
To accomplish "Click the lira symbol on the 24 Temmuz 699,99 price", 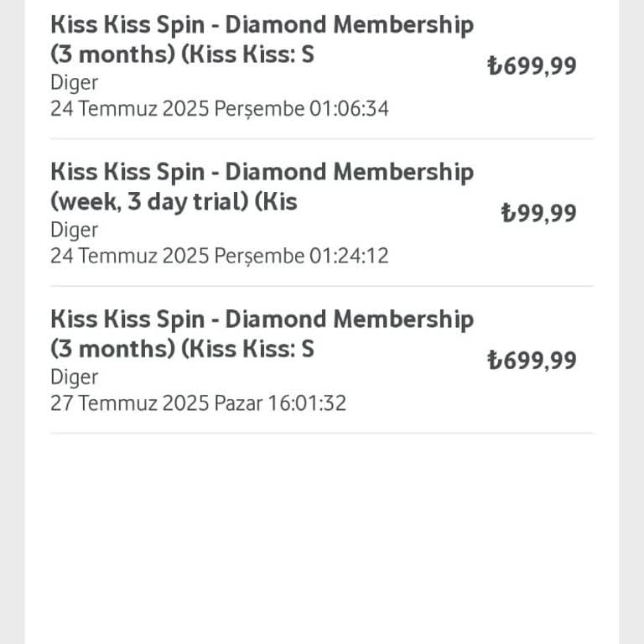I will pyautogui.click(x=495, y=66).
